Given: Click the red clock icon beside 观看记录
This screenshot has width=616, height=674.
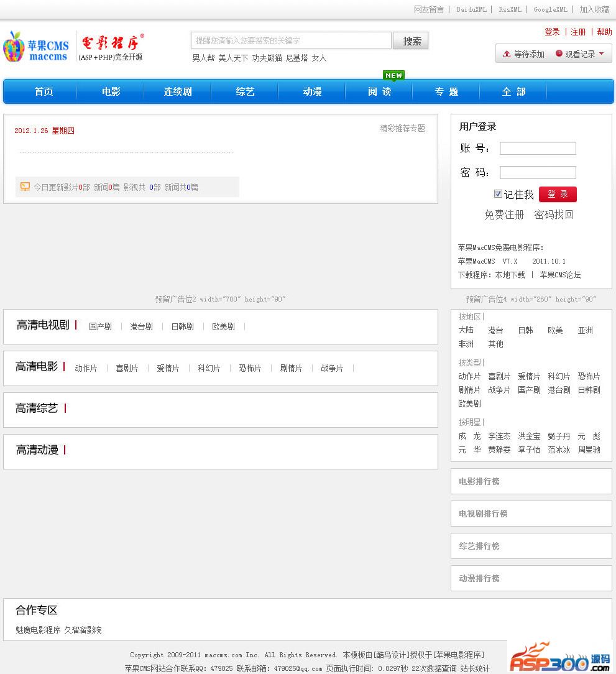Looking at the screenshot, I should [x=559, y=53].
